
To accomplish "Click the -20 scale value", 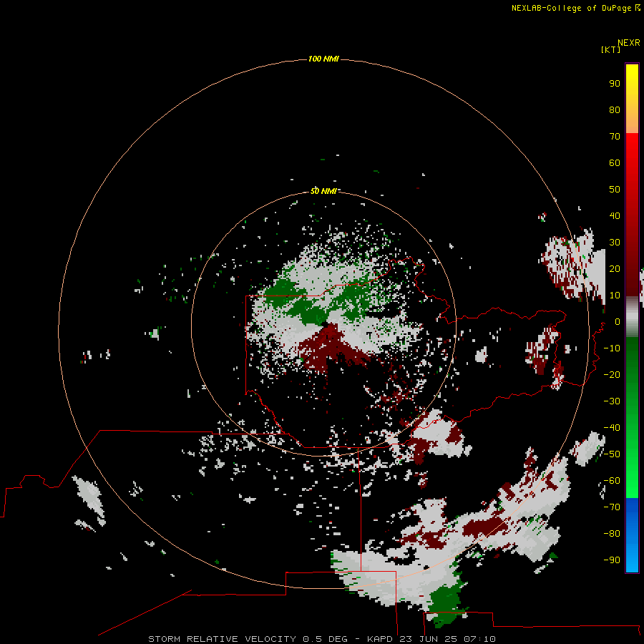I will [612, 374].
